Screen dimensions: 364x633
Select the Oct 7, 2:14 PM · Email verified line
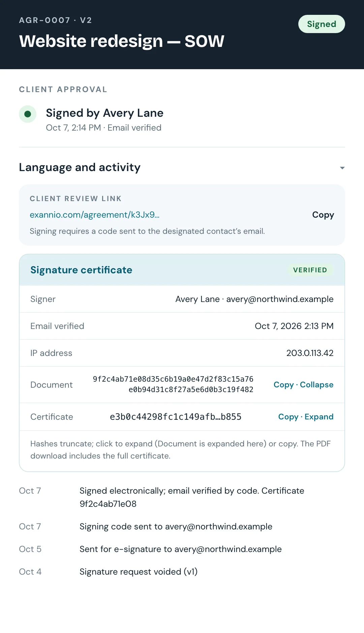click(103, 128)
